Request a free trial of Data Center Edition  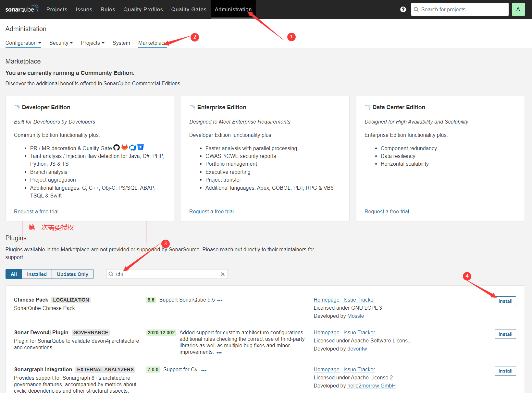click(387, 211)
